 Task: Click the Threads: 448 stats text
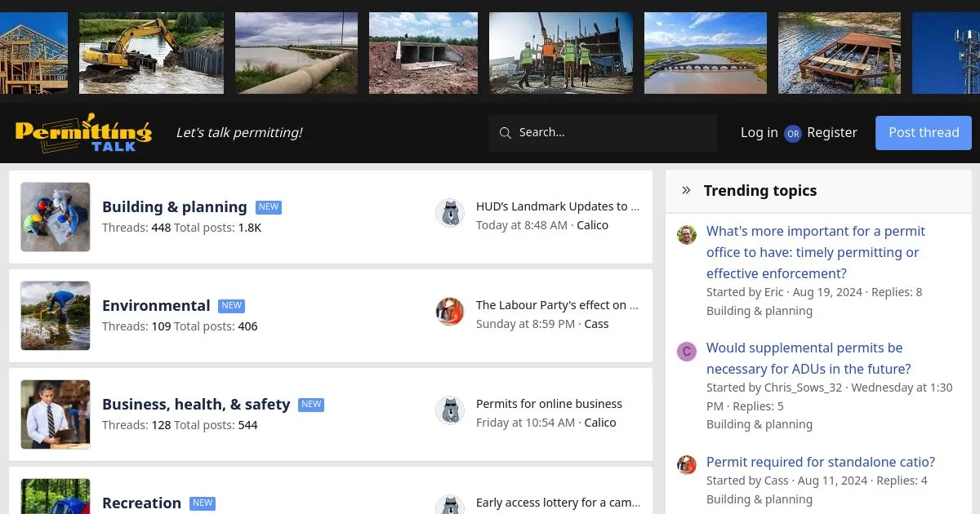click(x=136, y=228)
